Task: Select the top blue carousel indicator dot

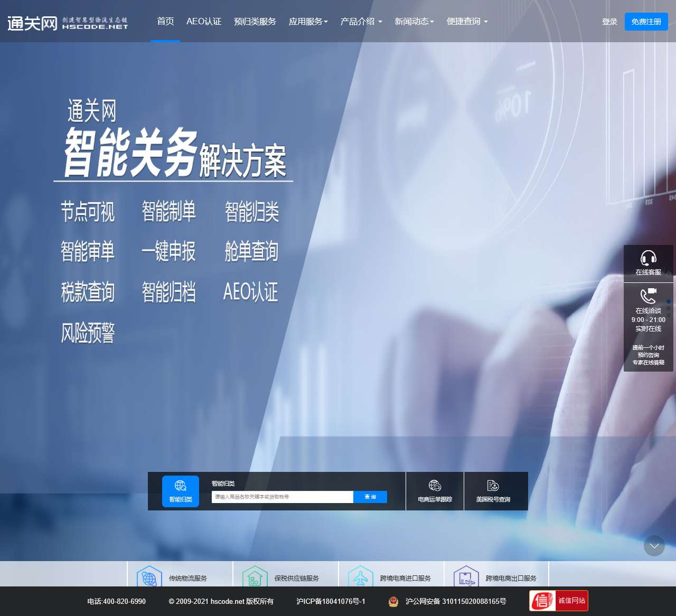Action: click(669, 301)
